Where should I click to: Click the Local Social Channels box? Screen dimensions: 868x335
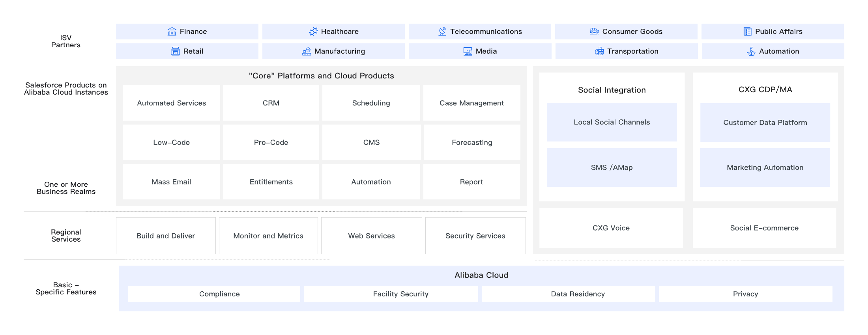pos(612,122)
